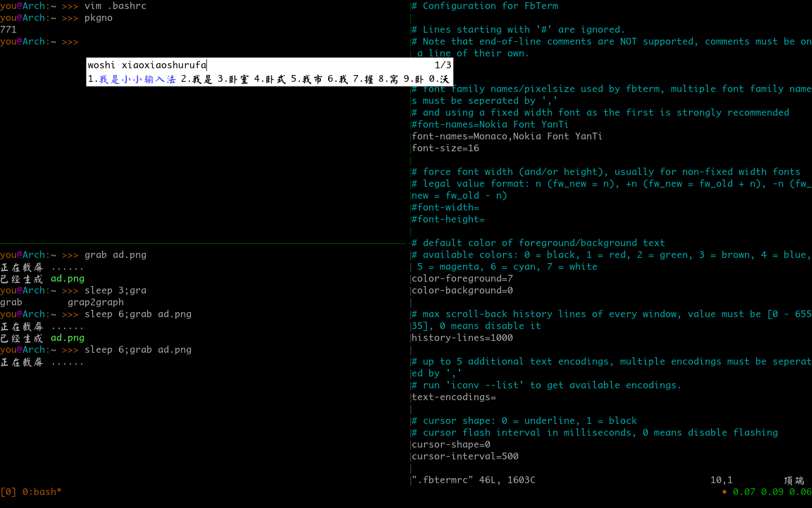Click the last '正在截屏 ......' line
This screenshot has height=508, width=812.
click(x=42, y=362)
